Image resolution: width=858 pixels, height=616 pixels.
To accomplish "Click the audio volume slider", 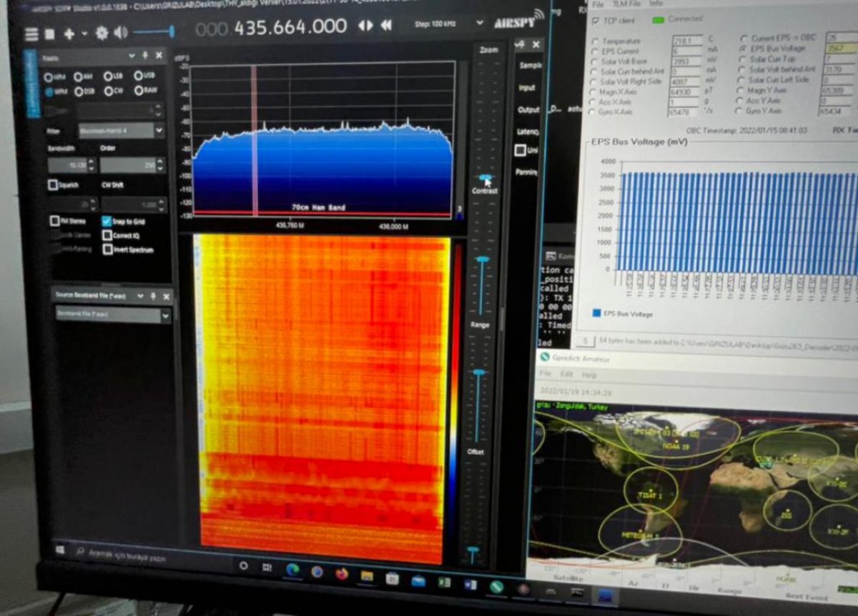I will 153,31.
